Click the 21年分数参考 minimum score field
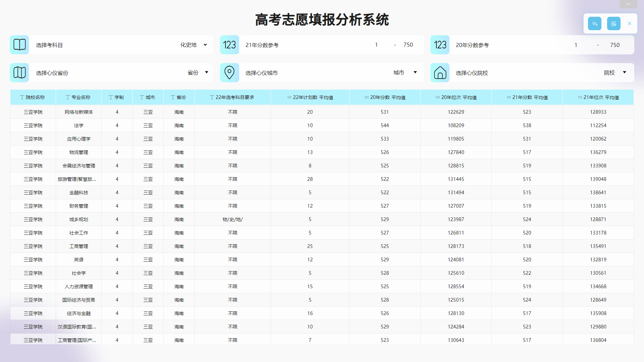 click(376, 45)
